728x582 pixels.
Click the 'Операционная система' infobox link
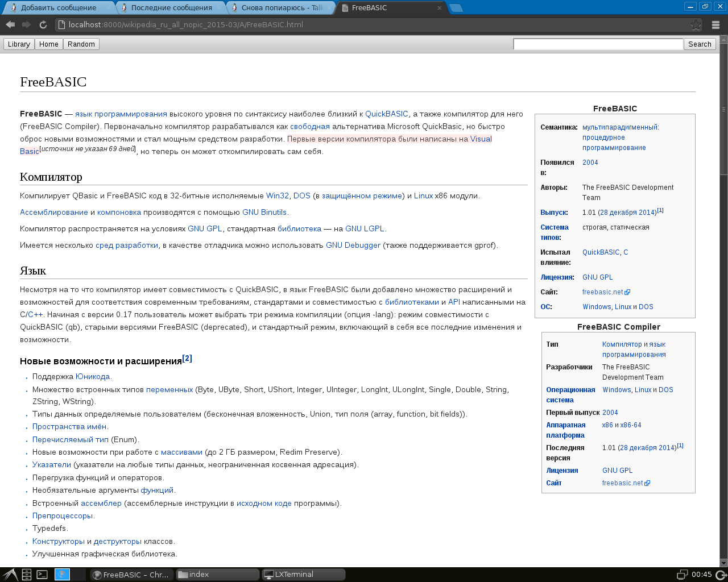tap(570, 395)
